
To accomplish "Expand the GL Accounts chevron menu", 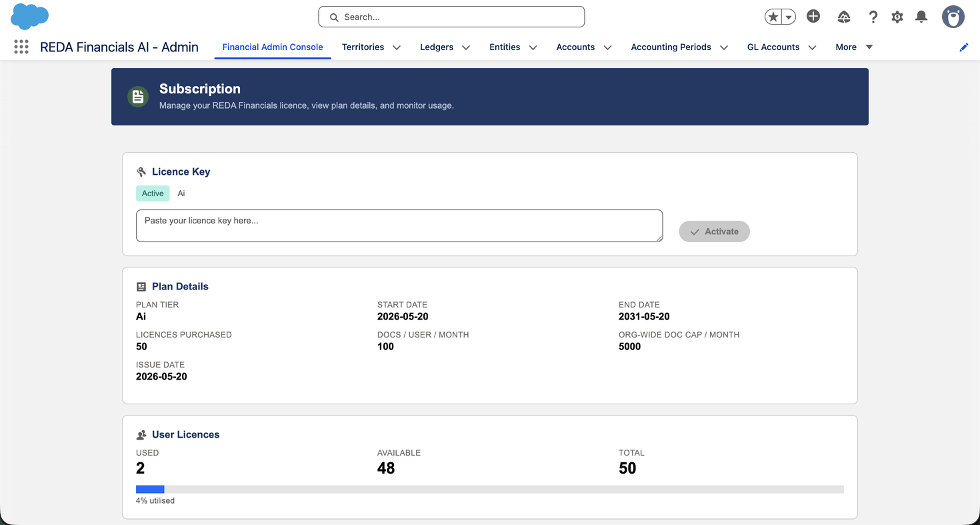I will tap(812, 47).
